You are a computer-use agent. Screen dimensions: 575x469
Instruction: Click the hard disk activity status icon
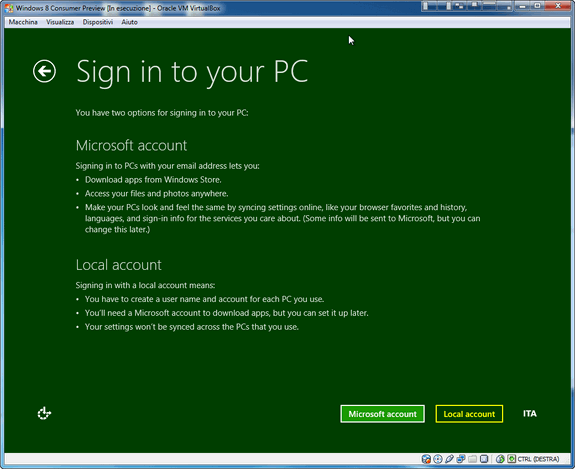(426, 459)
